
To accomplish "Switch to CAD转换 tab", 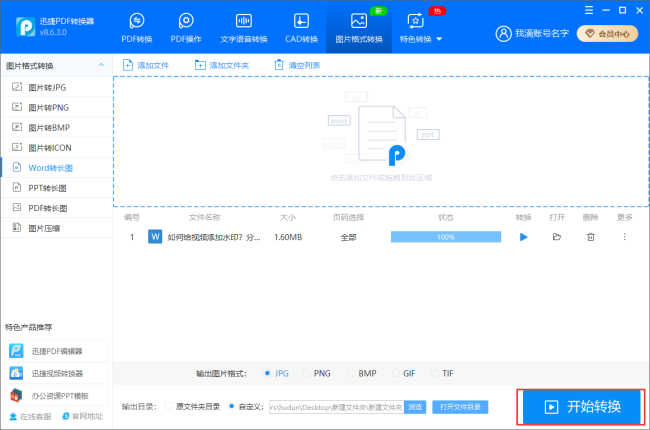I will click(x=301, y=28).
